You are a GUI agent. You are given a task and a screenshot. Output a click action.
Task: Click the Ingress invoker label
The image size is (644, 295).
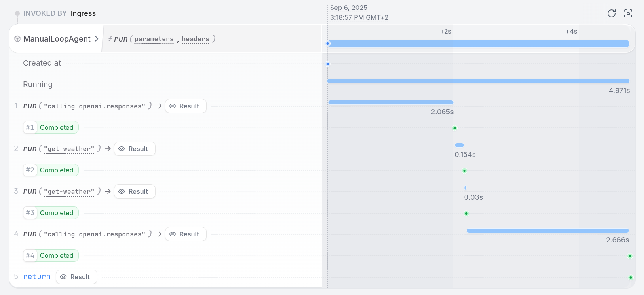[83, 13]
